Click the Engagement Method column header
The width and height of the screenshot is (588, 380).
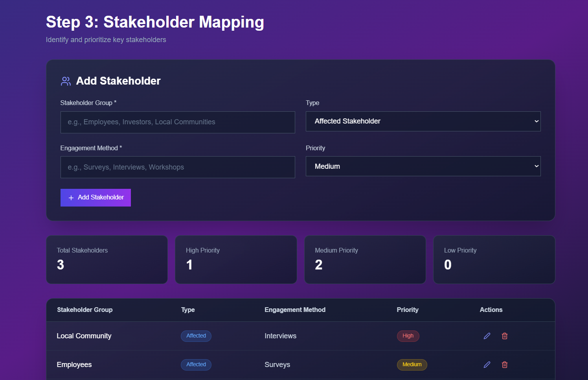(x=295, y=310)
